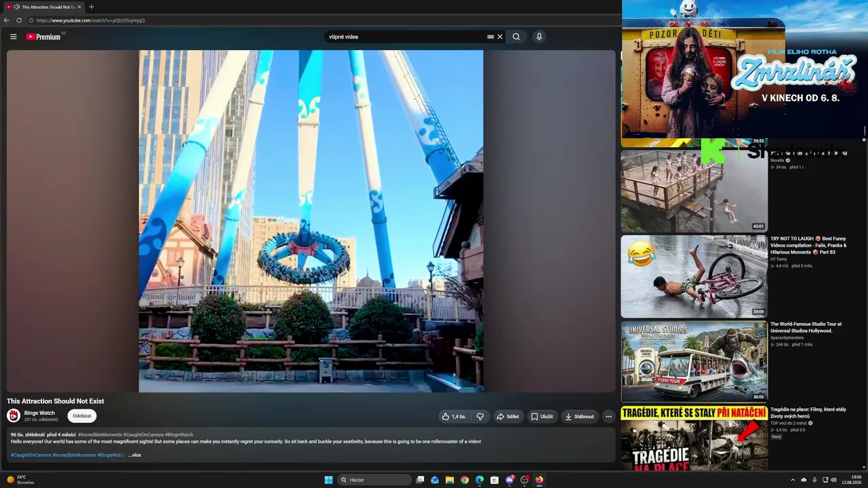
Task: Dislike the video
Action: 480,416
